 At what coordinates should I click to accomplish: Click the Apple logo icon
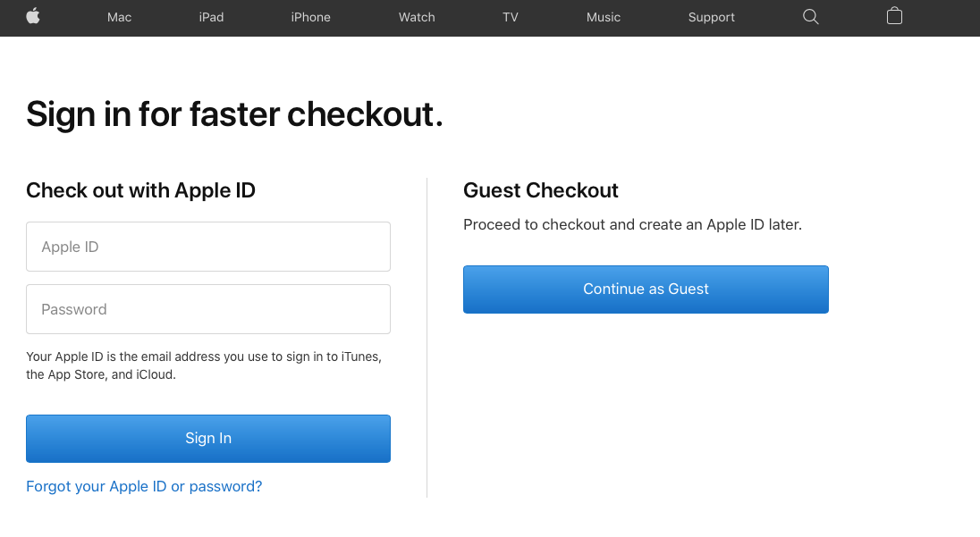point(33,16)
